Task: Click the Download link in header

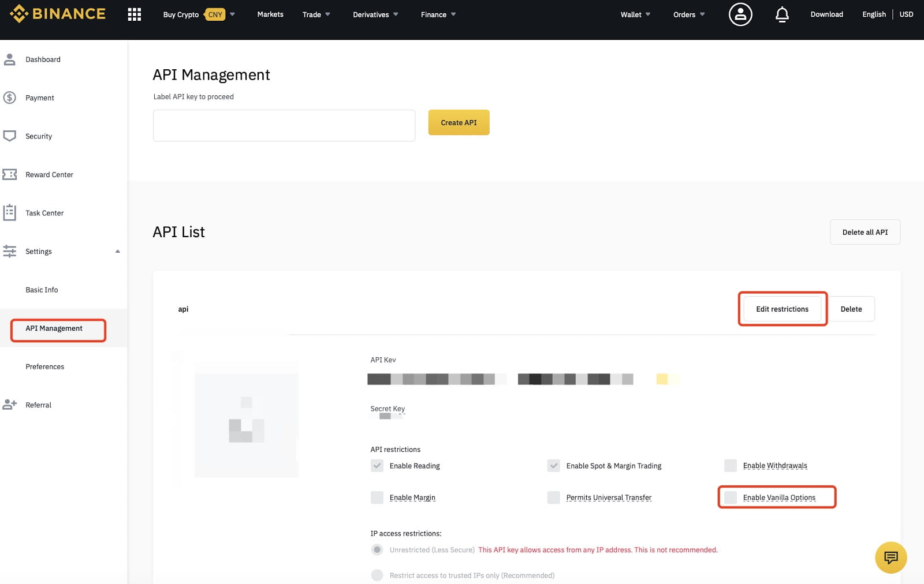Action: pos(826,14)
